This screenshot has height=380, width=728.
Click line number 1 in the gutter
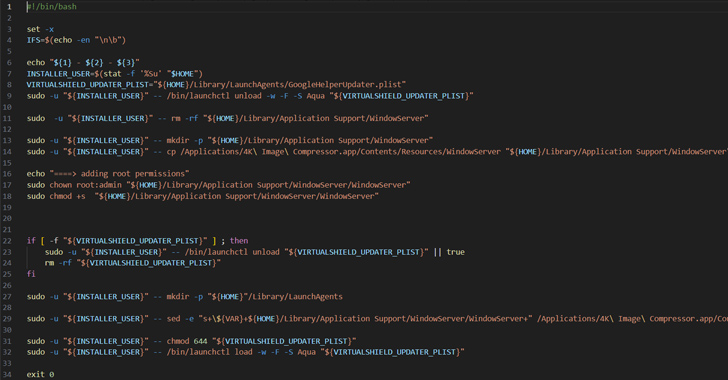tap(9, 7)
